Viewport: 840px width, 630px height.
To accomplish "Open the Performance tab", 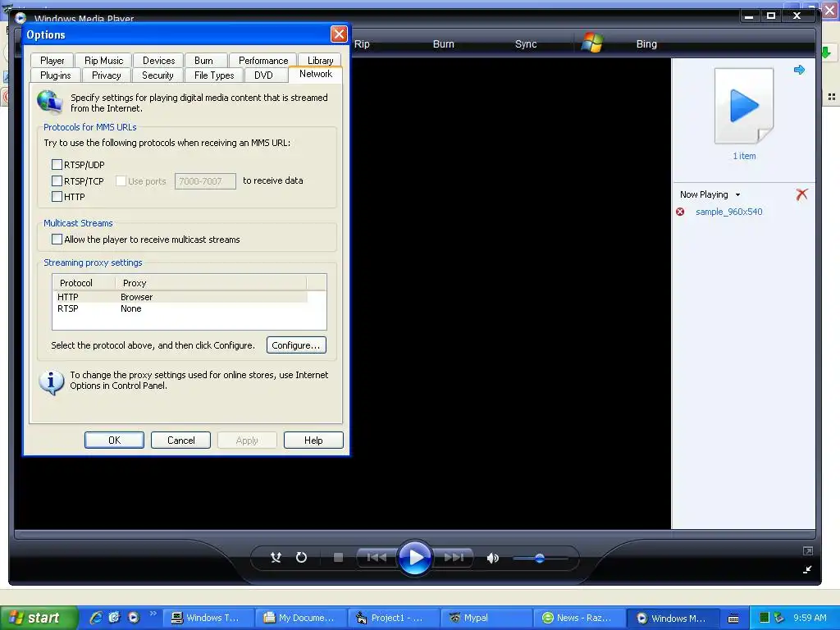I will coord(263,61).
